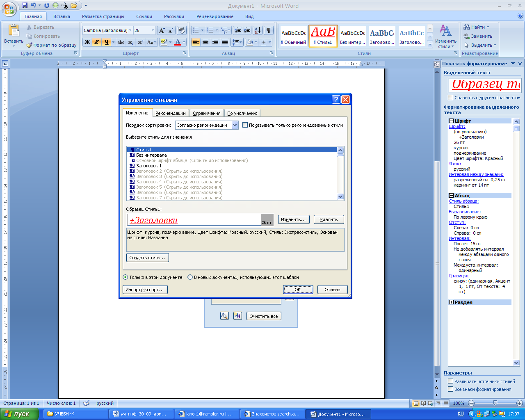The width and height of the screenshot is (525, 420).
Task: Decrease font size with shrink font icon
Action: (171, 30)
